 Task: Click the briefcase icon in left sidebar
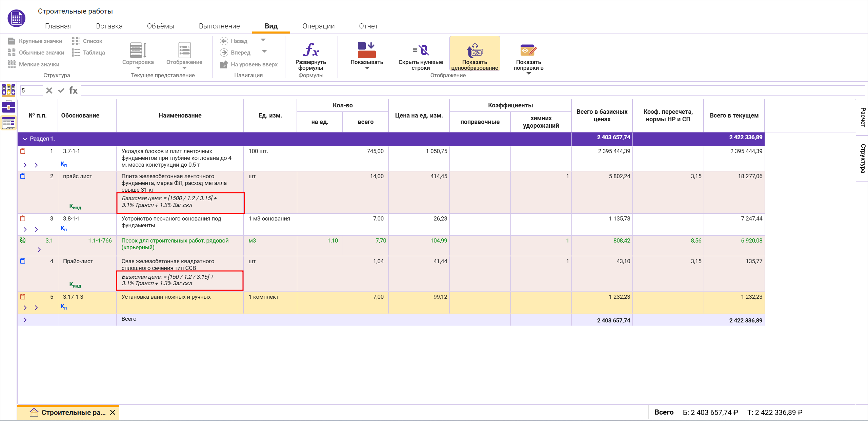pyautogui.click(x=8, y=107)
